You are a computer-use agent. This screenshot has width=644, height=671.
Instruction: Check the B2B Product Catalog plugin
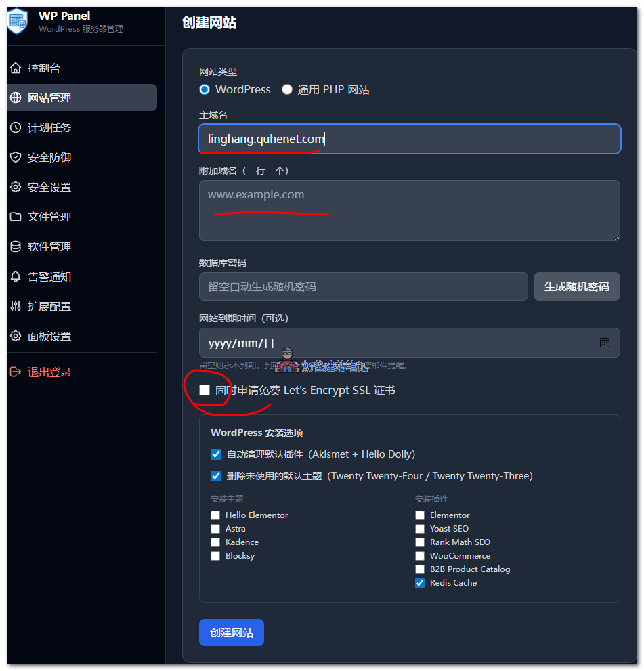[420, 569]
